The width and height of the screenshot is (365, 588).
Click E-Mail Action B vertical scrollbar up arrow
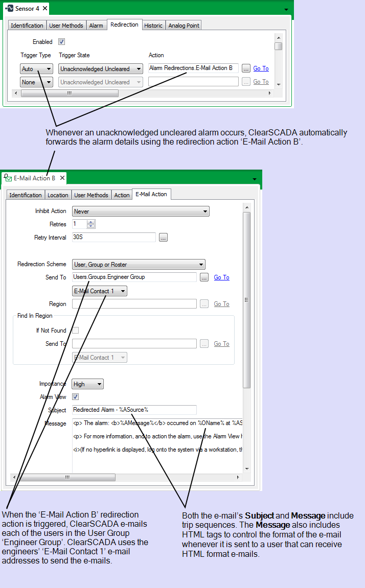point(247,207)
